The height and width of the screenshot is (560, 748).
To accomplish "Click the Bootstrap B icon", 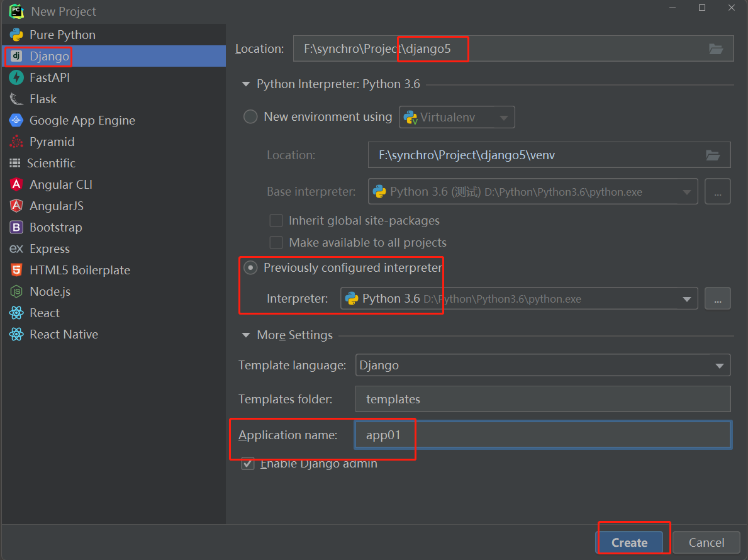I will tap(16, 228).
